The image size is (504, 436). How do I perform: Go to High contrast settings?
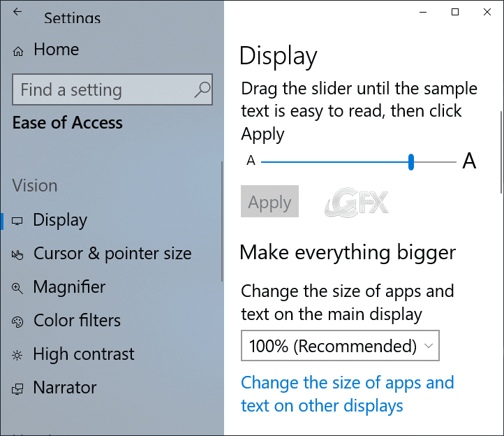(84, 354)
